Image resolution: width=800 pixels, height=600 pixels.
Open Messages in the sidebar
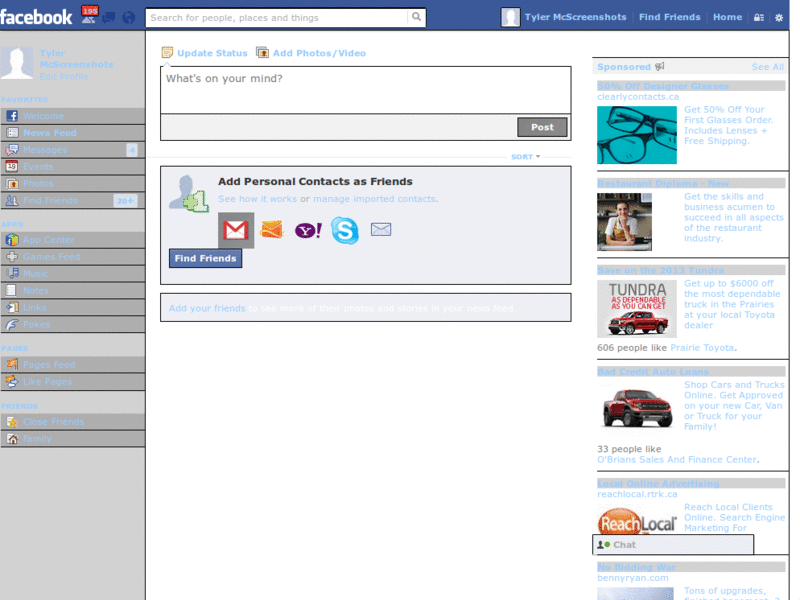point(72,149)
